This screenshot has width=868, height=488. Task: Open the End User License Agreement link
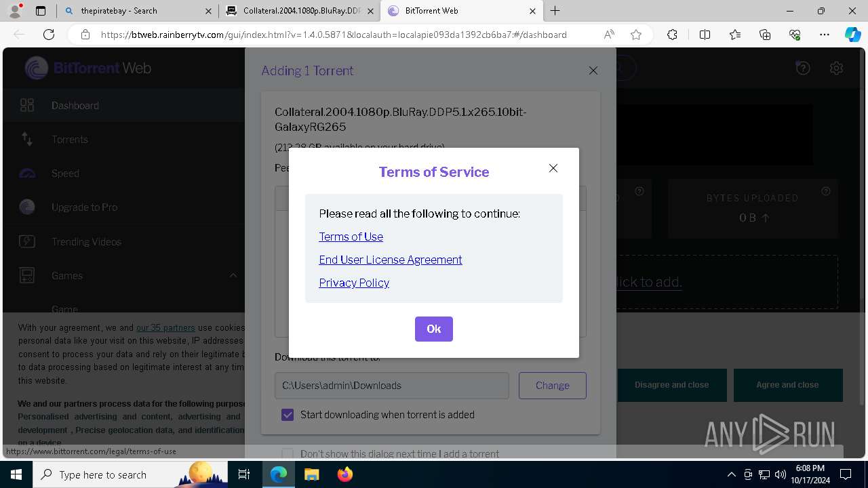tap(391, 260)
